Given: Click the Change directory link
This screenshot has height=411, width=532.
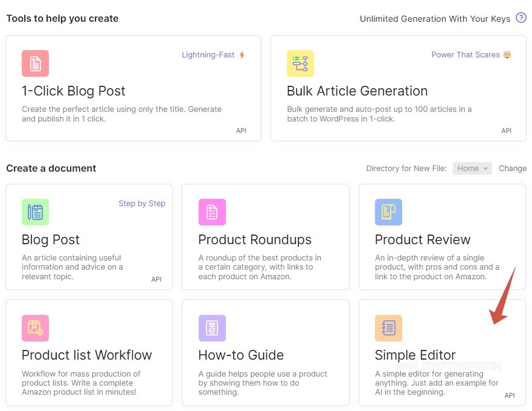Looking at the screenshot, I should click(512, 169).
